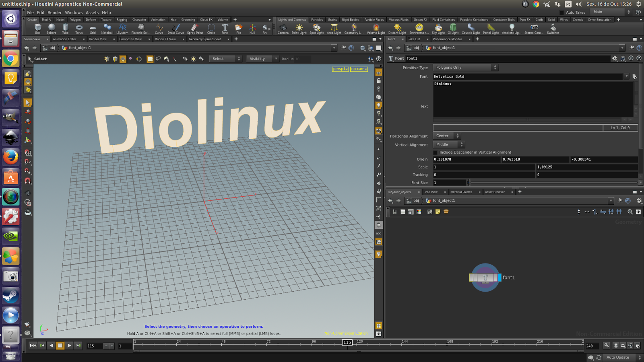Screen dimensions: 644x362
Task: Open the Primitive Type dropdown
Action: [466, 68]
